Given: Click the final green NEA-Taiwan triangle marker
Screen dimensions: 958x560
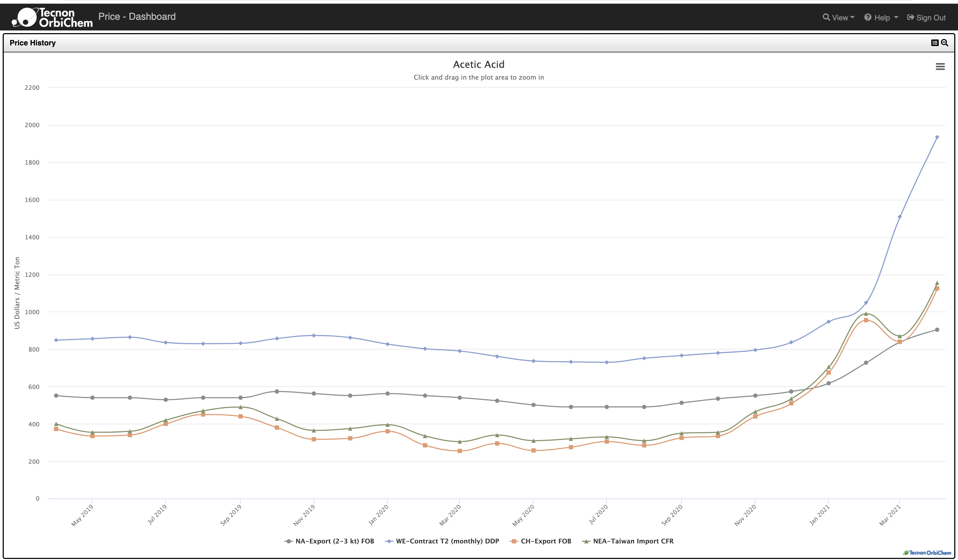Looking at the screenshot, I should tap(937, 283).
